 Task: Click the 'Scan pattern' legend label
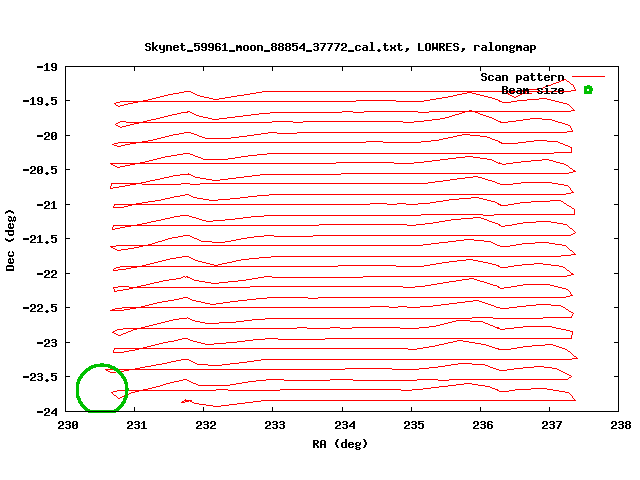coord(522,77)
